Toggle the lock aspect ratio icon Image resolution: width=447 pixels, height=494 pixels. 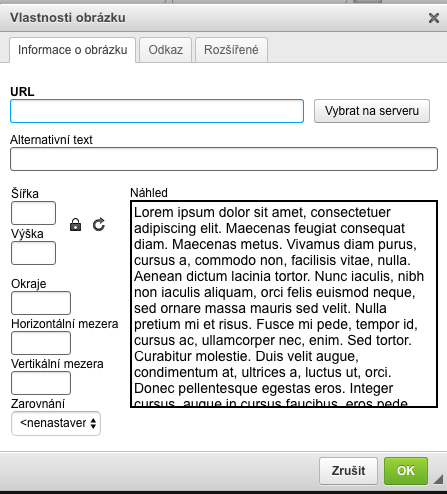pyautogui.click(x=76, y=225)
